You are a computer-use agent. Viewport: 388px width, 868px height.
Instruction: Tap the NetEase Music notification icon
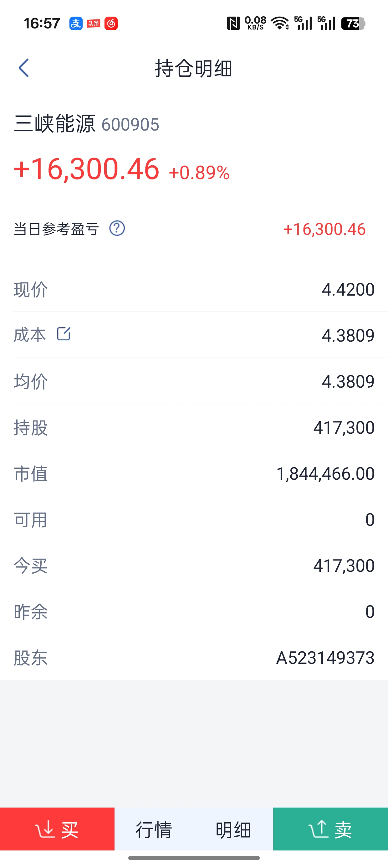point(111,23)
